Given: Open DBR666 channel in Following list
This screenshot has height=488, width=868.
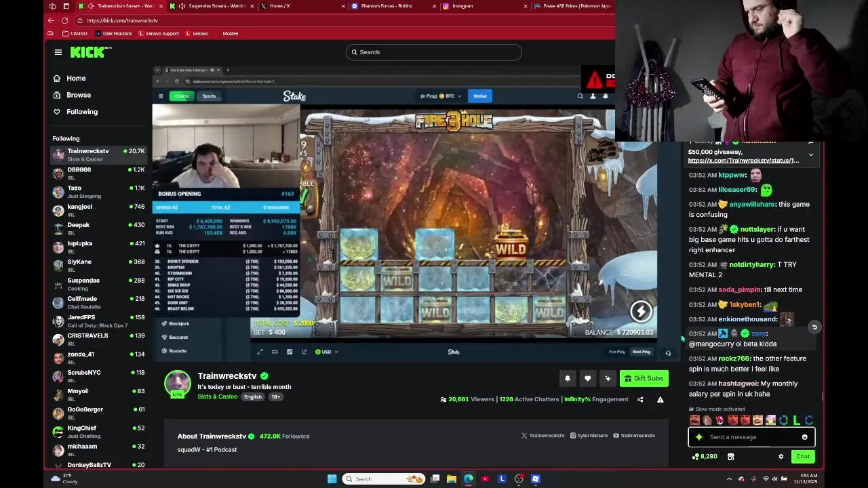Looking at the screenshot, I should coord(99,174).
